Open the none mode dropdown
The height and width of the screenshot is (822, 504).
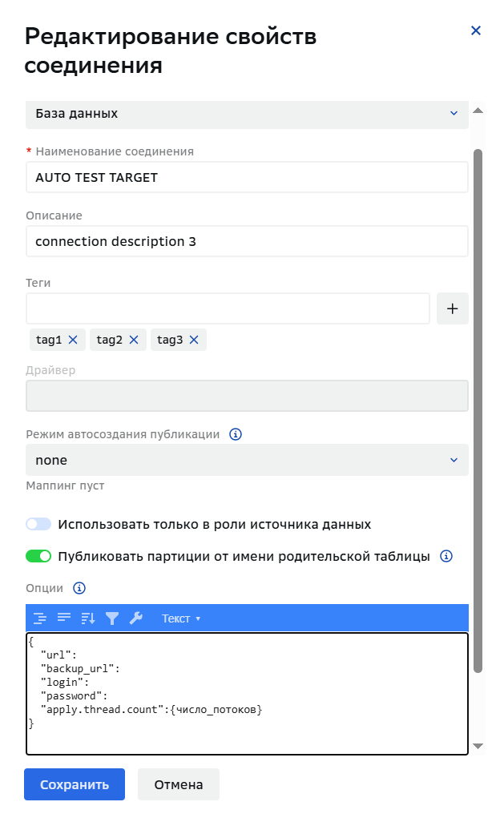pyautogui.click(x=247, y=460)
